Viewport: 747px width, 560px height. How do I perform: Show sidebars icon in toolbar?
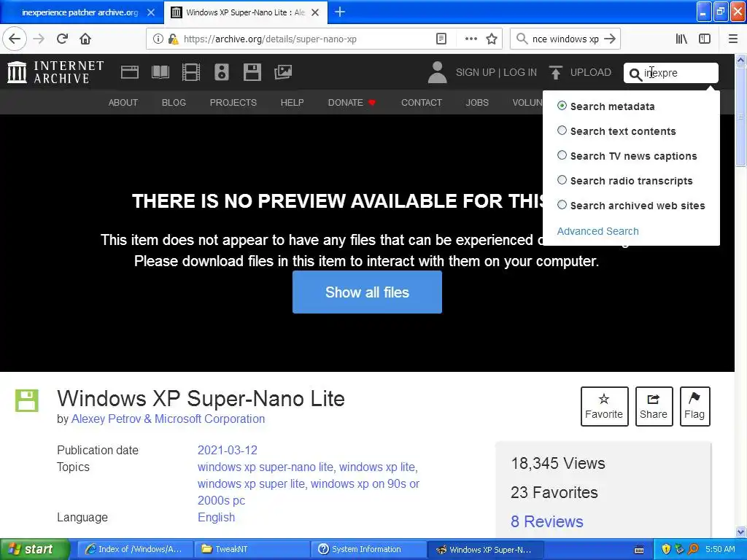[705, 39]
